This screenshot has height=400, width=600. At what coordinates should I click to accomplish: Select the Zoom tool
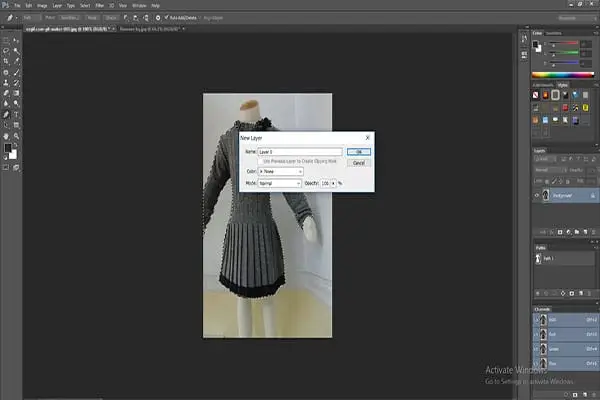coord(16,136)
